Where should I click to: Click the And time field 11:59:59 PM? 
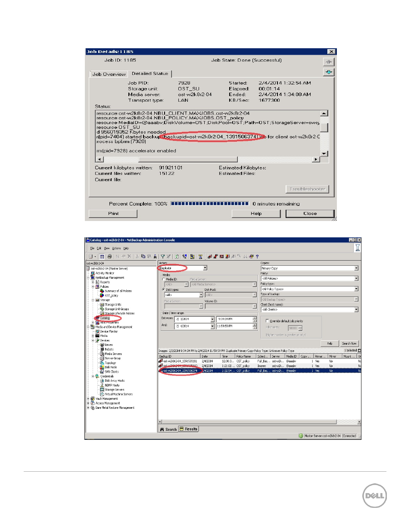coord(237,326)
